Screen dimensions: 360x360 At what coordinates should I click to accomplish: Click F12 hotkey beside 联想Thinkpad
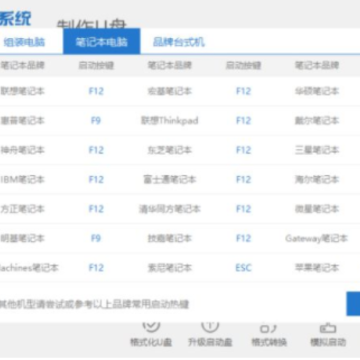[243, 120]
